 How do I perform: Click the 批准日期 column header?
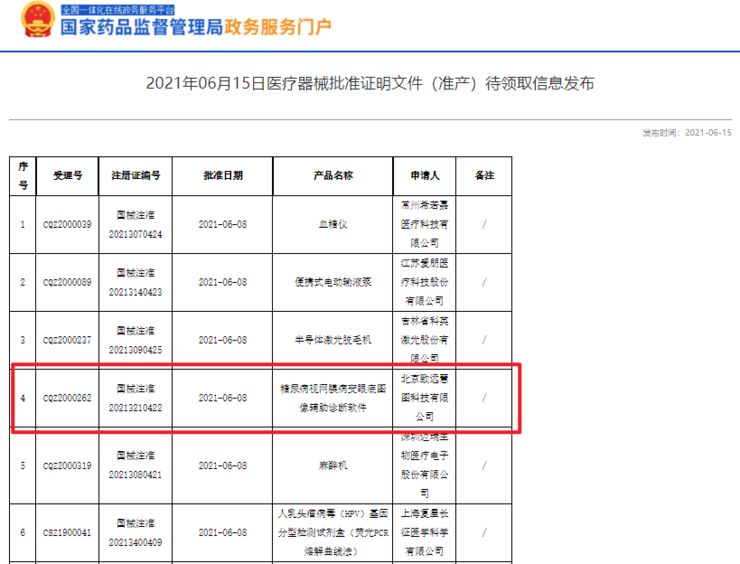tap(223, 176)
